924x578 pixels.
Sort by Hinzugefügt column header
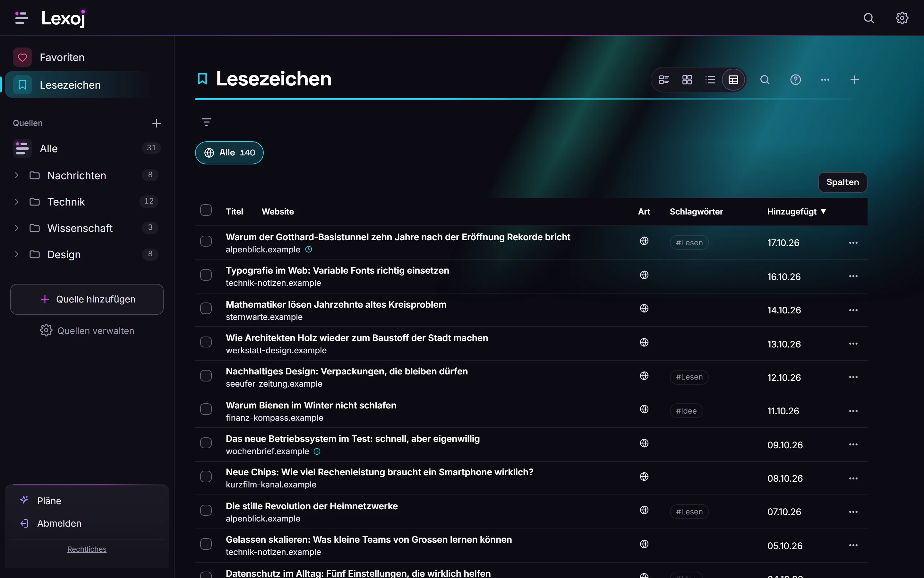[797, 211]
